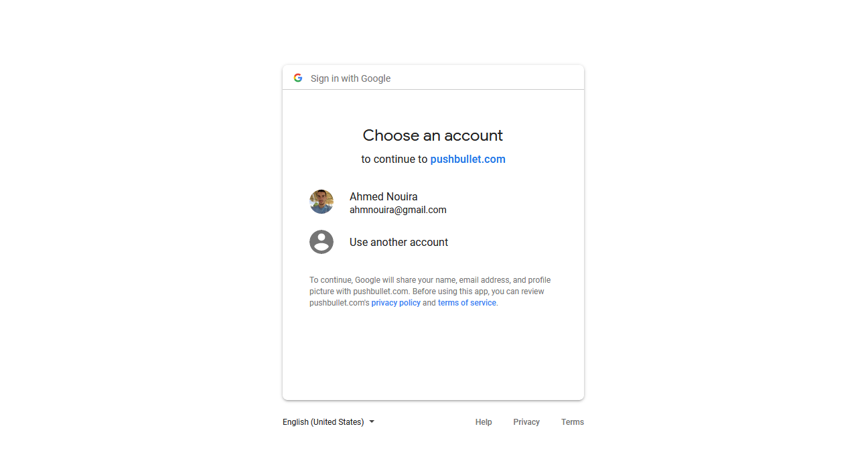
Task: Click the Google G logo
Action: 298,78
